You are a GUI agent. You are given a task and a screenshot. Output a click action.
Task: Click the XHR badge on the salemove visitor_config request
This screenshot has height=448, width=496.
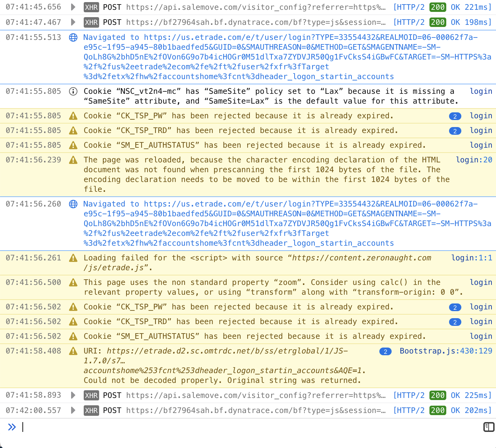pyautogui.click(x=91, y=7)
